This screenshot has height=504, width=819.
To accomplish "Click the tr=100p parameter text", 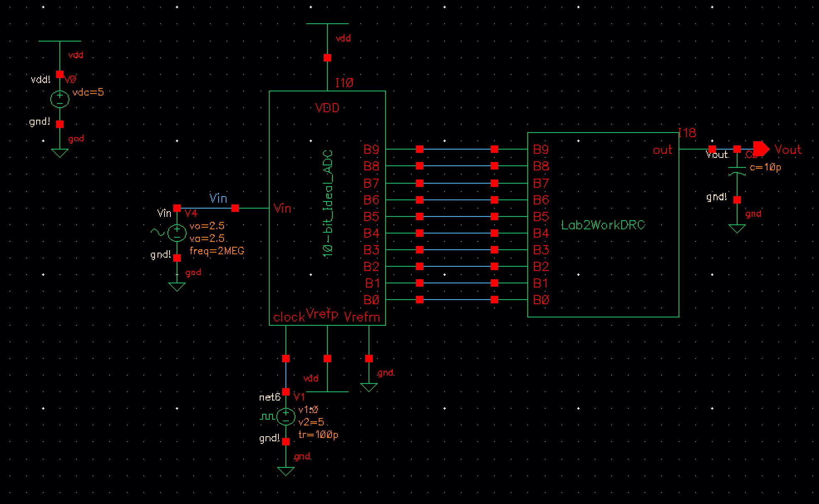I will pyautogui.click(x=318, y=435).
